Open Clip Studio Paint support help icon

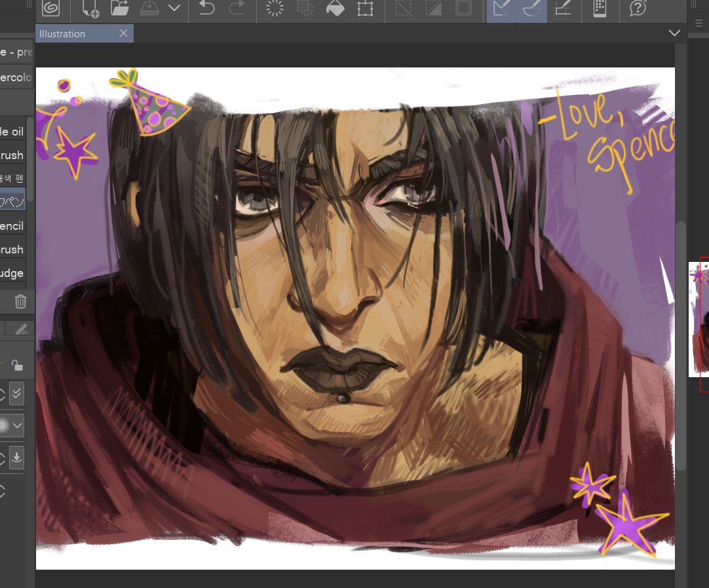click(638, 8)
